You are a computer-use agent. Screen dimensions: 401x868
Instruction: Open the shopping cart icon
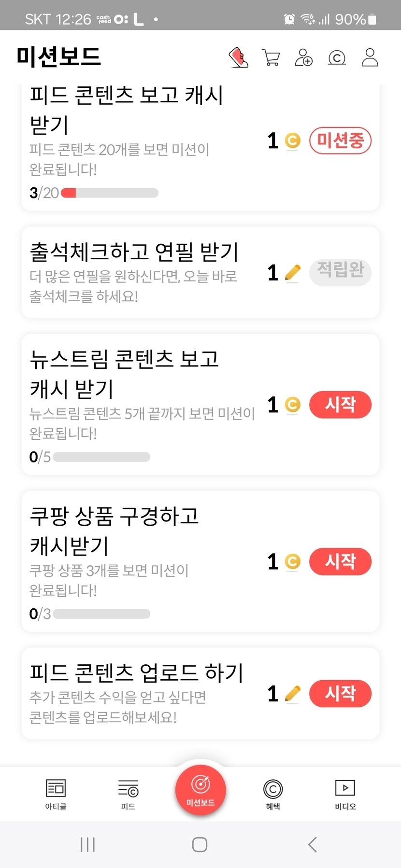click(x=271, y=57)
